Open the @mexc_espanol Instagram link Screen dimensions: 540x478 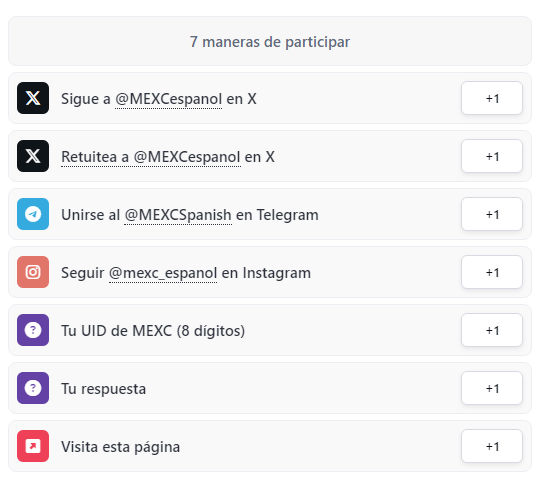pos(163,273)
